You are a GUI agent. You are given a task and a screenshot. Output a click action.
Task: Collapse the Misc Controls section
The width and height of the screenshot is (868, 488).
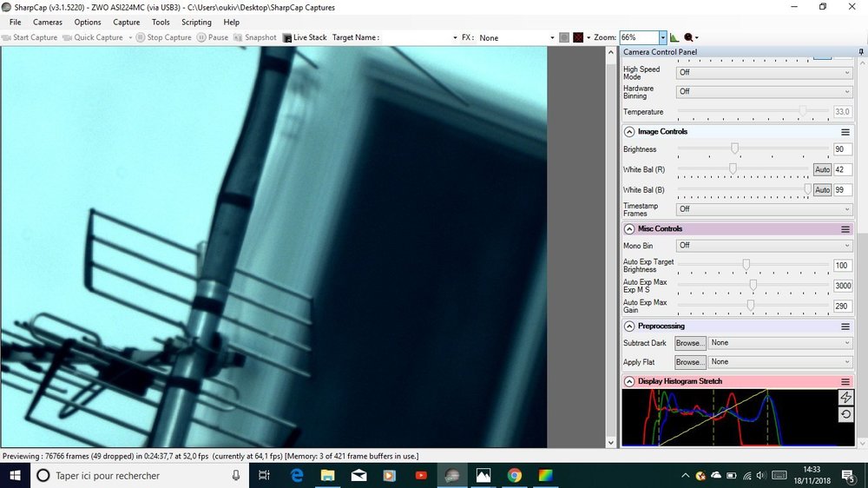pos(629,228)
